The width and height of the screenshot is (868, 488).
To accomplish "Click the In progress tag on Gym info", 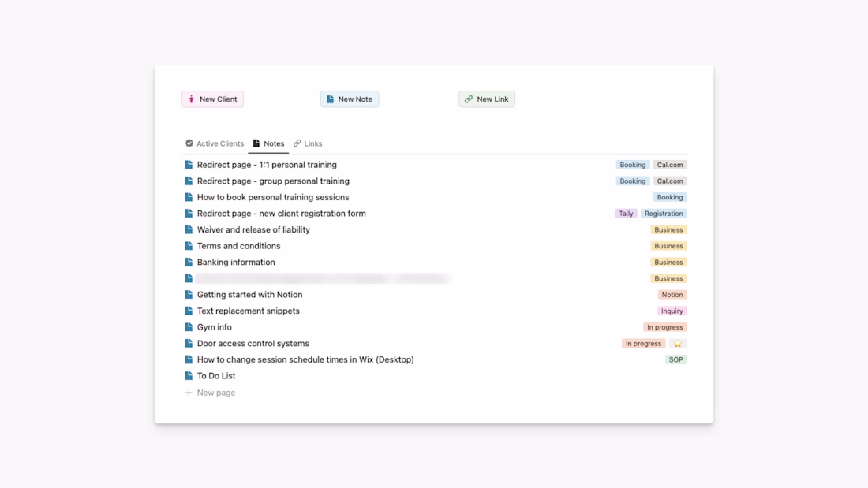I will click(665, 327).
